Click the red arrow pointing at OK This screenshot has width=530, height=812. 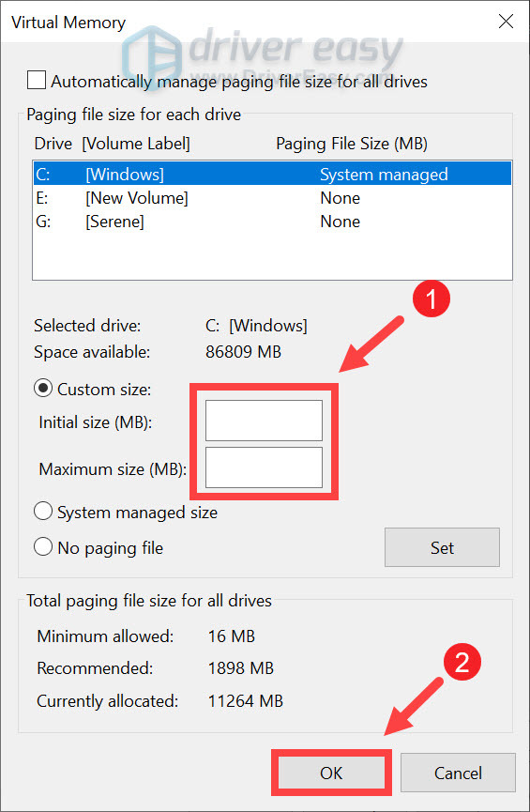click(414, 708)
